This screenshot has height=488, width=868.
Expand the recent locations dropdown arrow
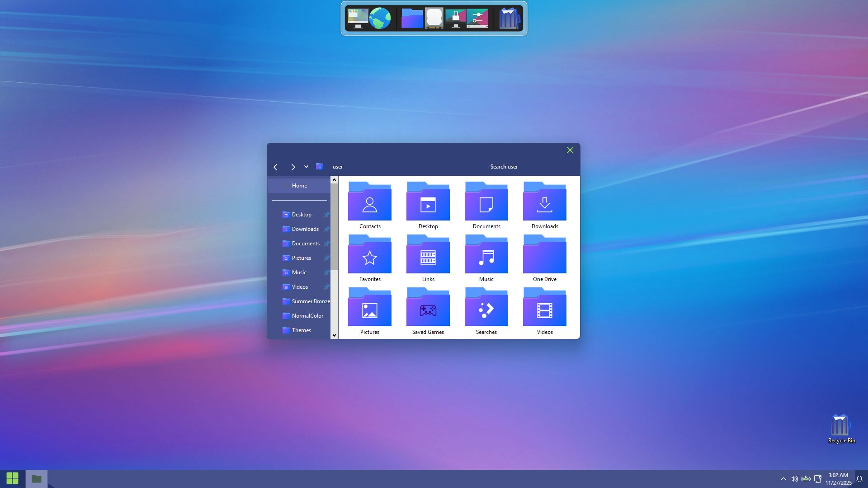[x=306, y=167]
